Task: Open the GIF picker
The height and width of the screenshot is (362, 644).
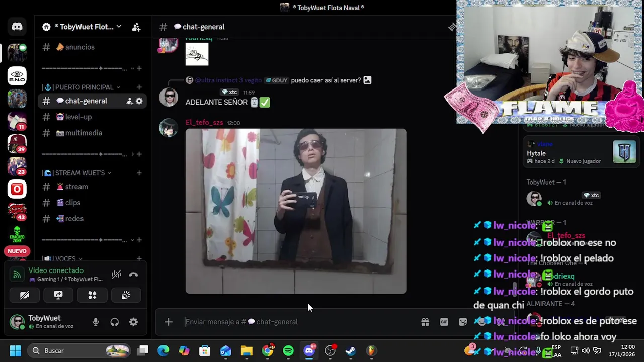Action: click(444, 322)
